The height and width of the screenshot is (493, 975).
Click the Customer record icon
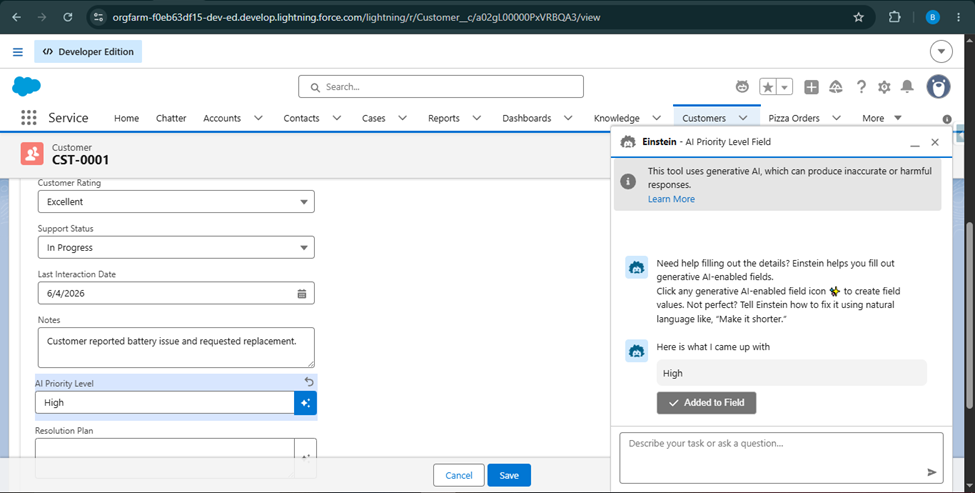(x=32, y=153)
